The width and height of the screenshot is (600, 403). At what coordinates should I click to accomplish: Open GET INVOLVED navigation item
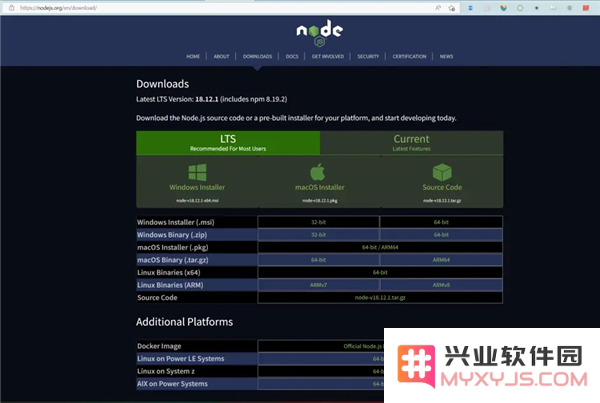point(328,56)
